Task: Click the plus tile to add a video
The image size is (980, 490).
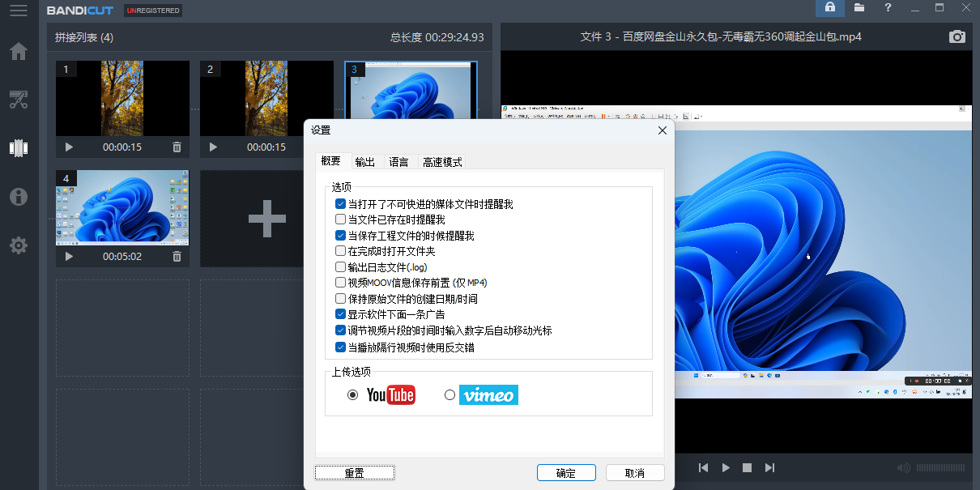Action: pyautogui.click(x=266, y=218)
